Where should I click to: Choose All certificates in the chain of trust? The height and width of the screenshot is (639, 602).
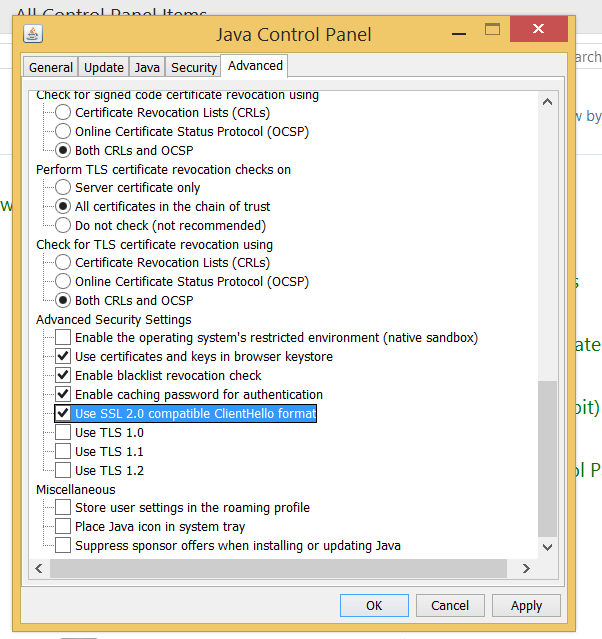pyautogui.click(x=63, y=206)
